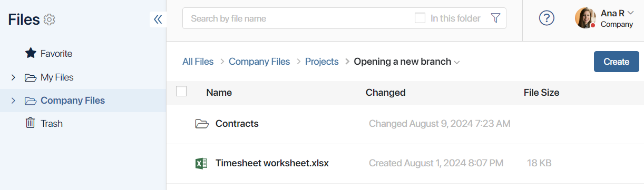Screen dimensions: 644x190
Task: Tick the select-all checkbox in header
Action: (x=181, y=91)
